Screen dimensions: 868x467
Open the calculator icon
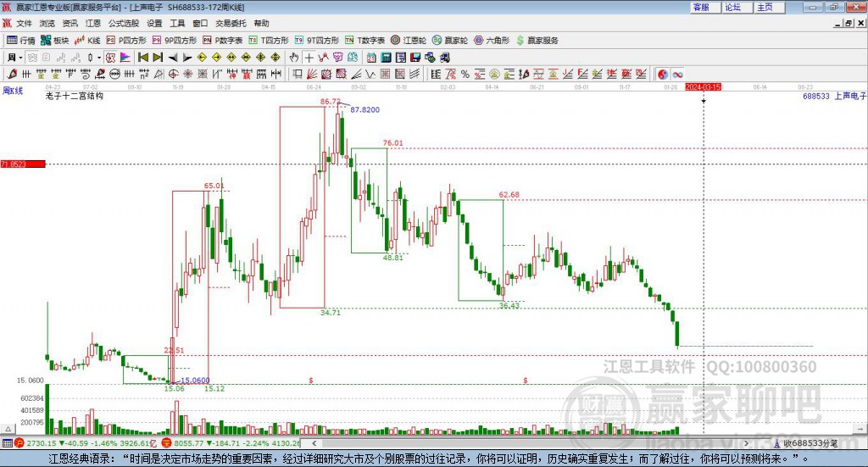pos(387,58)
